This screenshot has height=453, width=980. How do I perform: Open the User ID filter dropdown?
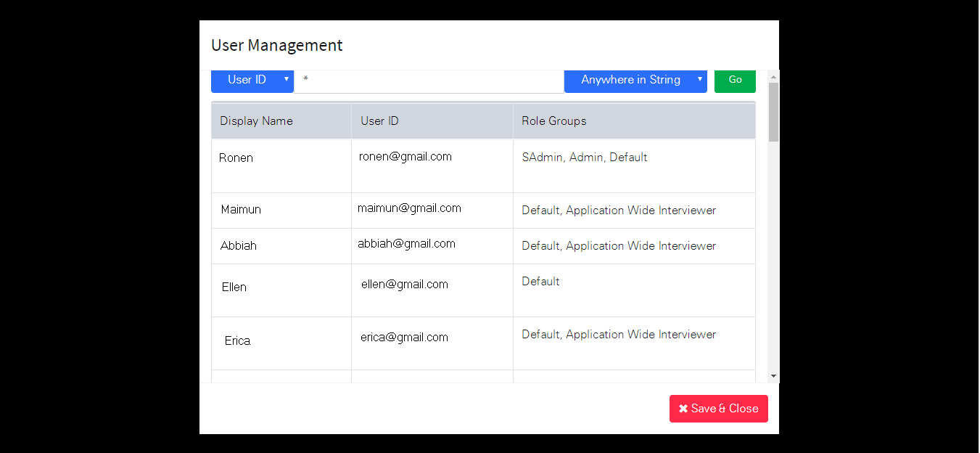[252, 80]
